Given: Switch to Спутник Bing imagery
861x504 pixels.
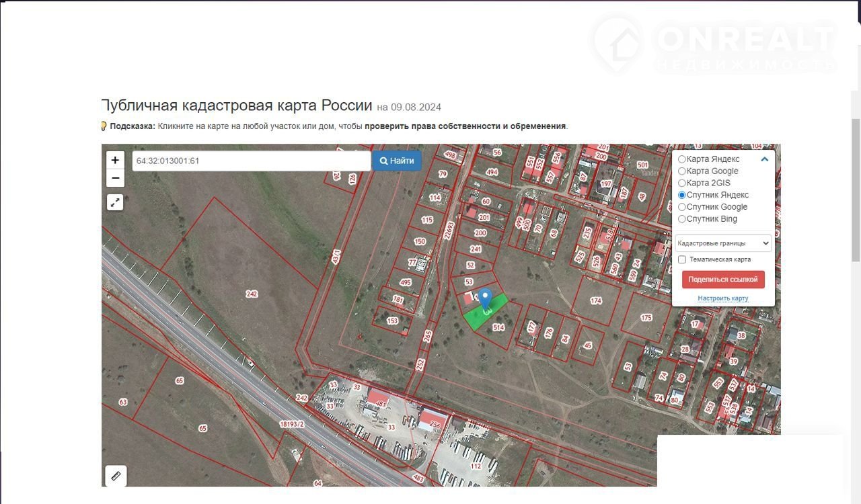Looking at the screenshot, I should coord(682,219).
